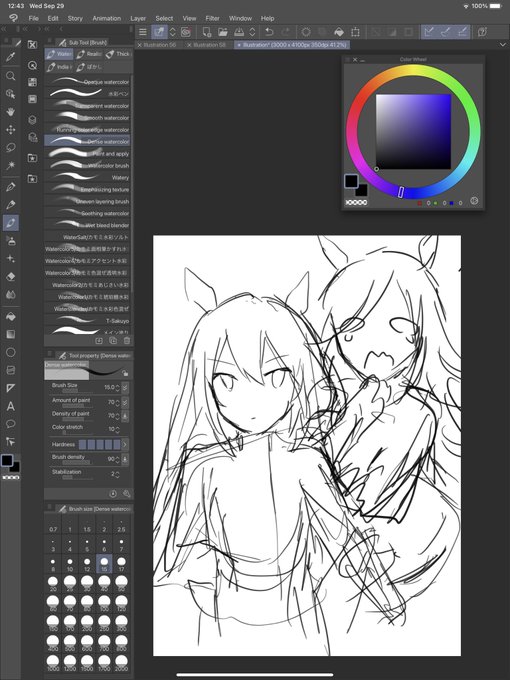The width and height of the screenshot is (510, 680).
Task: Select the Text tool letter A
Action: [x=10, y=406]
